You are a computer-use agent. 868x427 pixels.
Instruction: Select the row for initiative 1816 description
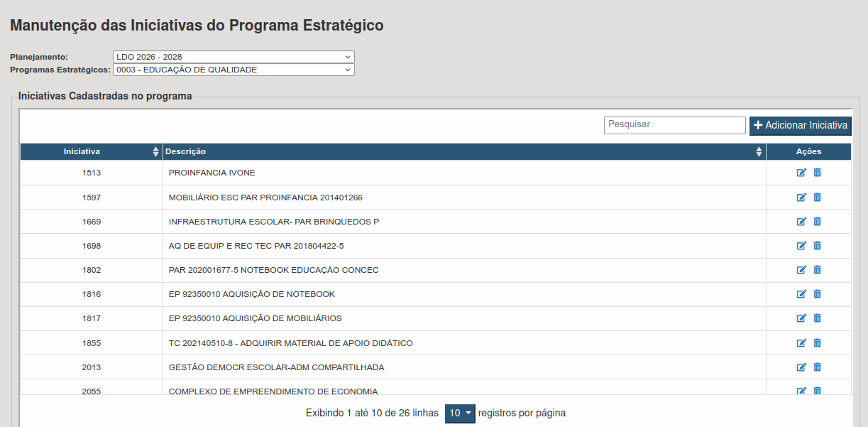(x=251, y=294)
